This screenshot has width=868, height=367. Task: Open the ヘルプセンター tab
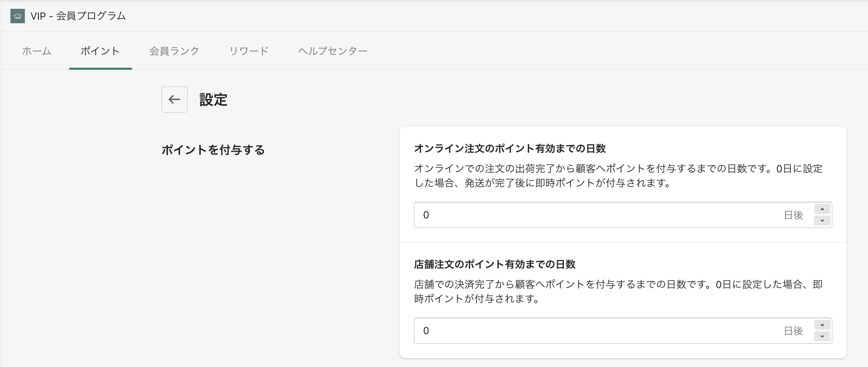point(333,51)
